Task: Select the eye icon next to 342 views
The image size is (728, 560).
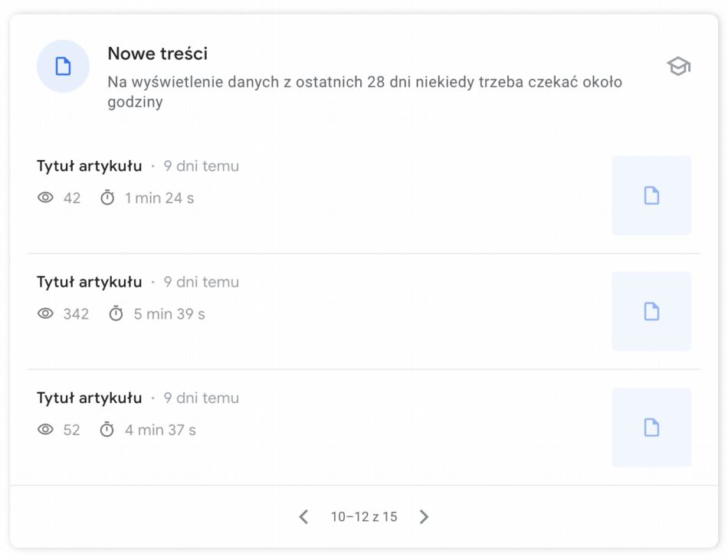Action: click(x=46, y=313)
